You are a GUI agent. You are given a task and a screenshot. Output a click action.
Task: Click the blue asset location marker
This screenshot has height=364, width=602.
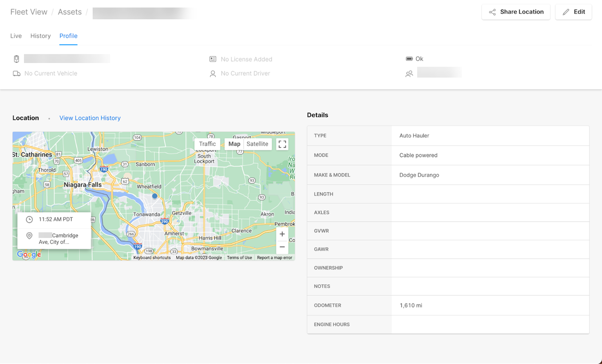coord(155,196)
